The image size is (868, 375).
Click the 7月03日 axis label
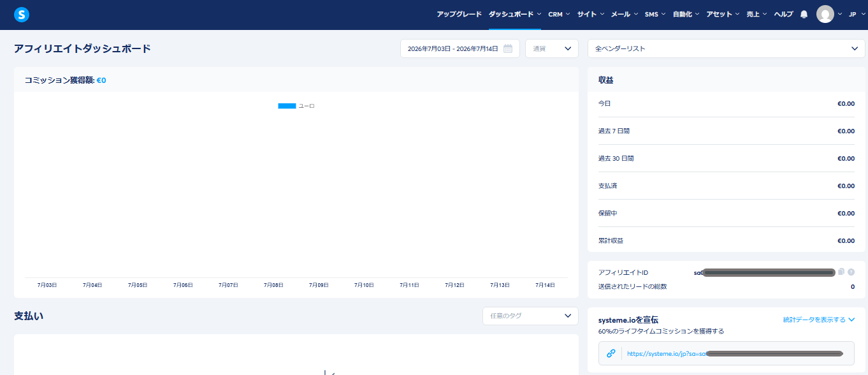47,285
